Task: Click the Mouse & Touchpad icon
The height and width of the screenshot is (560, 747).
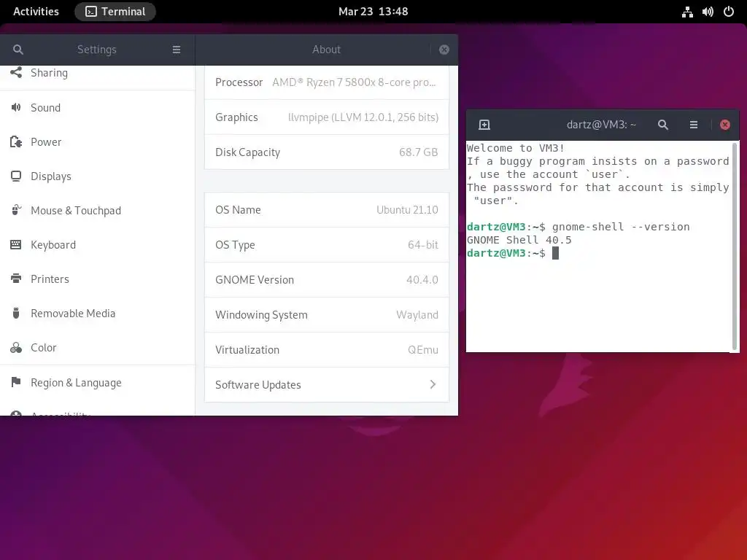Action: pyautogui.click(x=16, y=211)
